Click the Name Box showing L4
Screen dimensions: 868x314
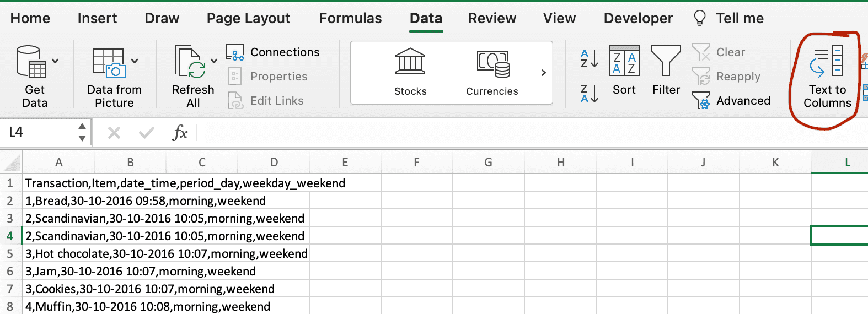click(39, 132)
